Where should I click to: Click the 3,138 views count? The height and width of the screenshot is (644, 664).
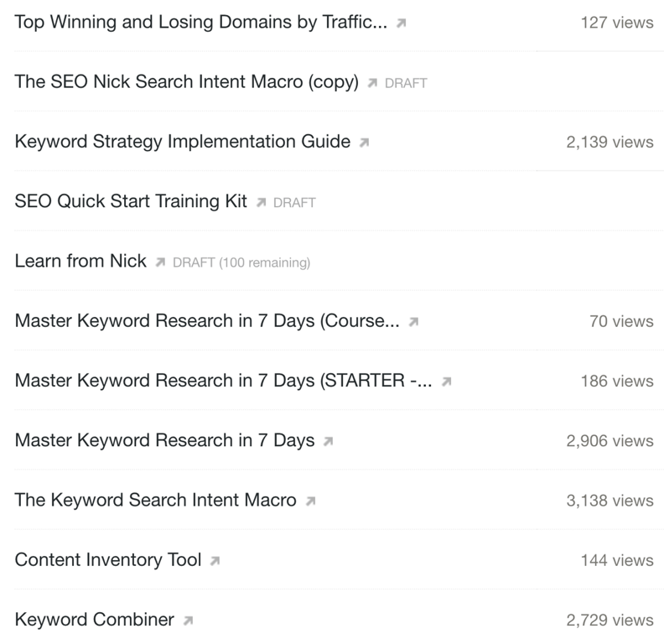pos(610,501)
